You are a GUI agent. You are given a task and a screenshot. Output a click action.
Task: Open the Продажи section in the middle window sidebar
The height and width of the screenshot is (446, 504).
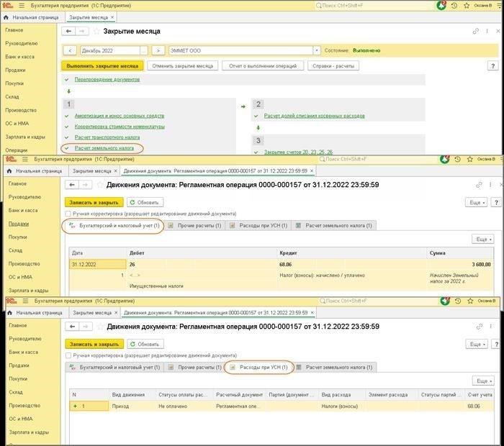coord(19,224)
